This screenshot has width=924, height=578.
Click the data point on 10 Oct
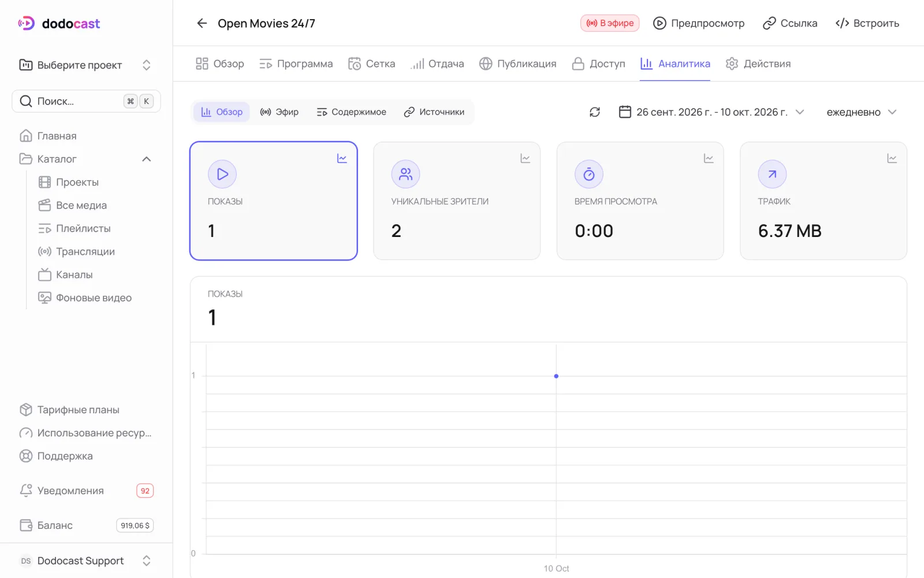[556, 376]
